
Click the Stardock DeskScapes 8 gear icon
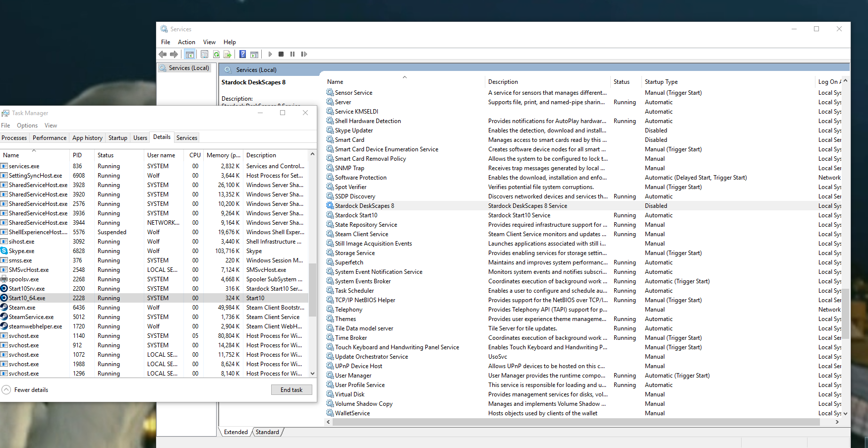(x=330, y=205)
